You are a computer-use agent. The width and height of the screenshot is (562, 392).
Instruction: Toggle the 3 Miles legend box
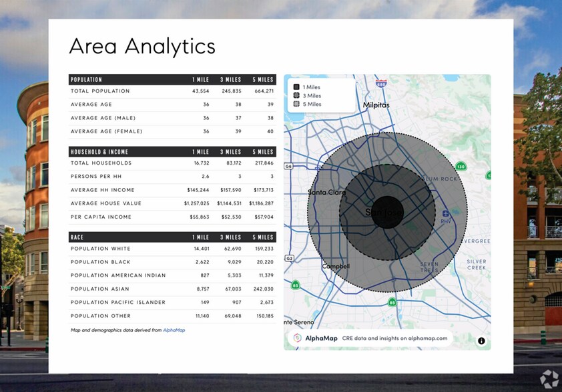coord(296,96)
